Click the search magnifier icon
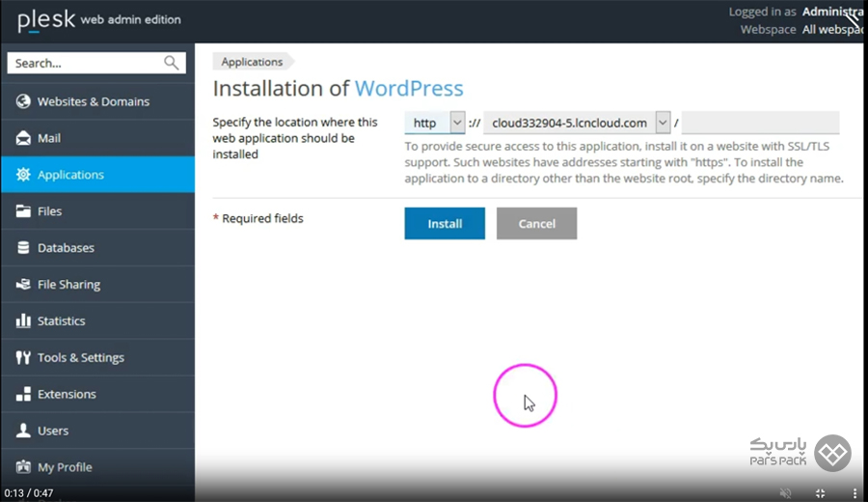The height and width of the screenshot is (502, 868). [172, 63]
